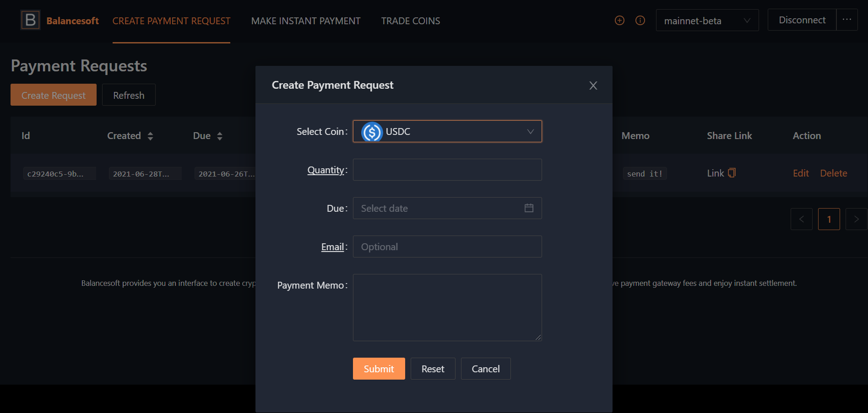Open the three-dots more menu next to Disconnect

(x=847, y=20)
